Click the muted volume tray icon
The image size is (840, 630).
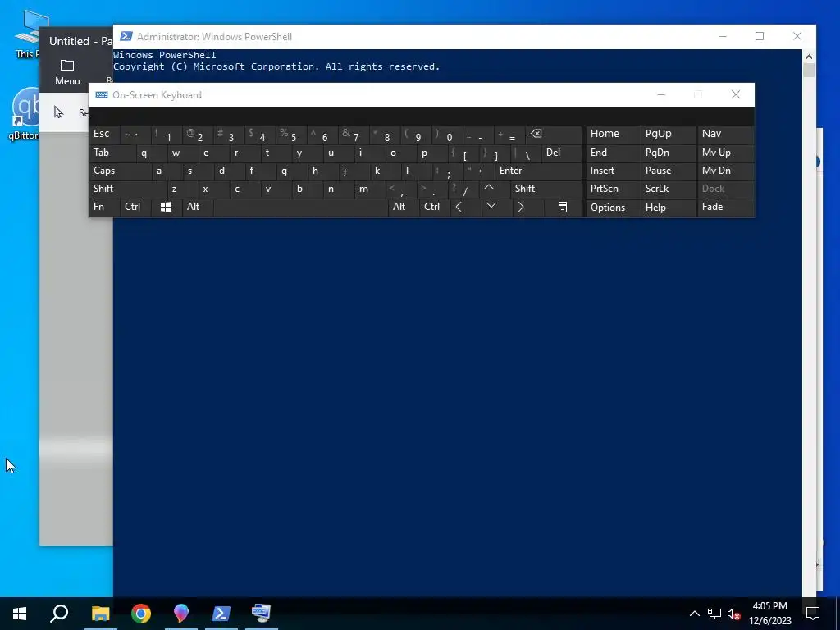click(x=733, y=614)
